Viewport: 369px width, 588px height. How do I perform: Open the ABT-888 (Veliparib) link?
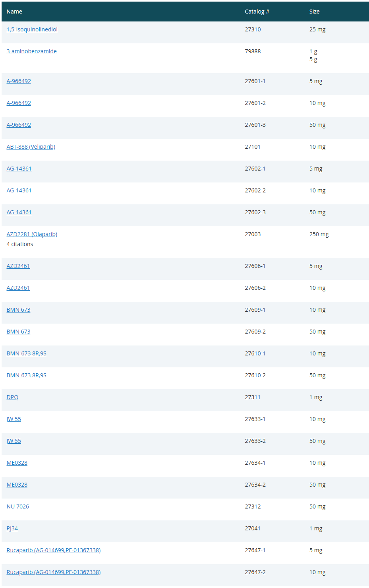click(31, 147)
